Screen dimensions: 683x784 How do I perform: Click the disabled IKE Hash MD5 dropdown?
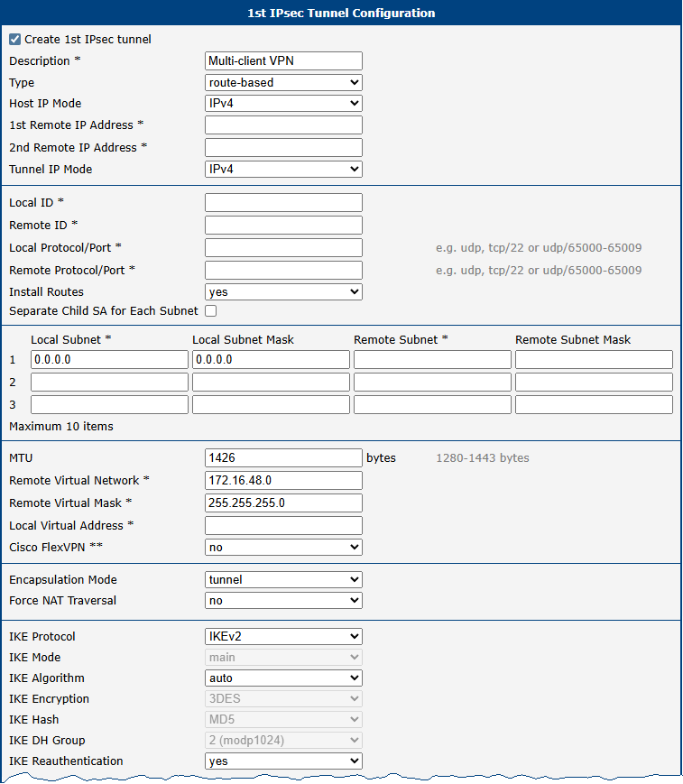pos(283,720)
